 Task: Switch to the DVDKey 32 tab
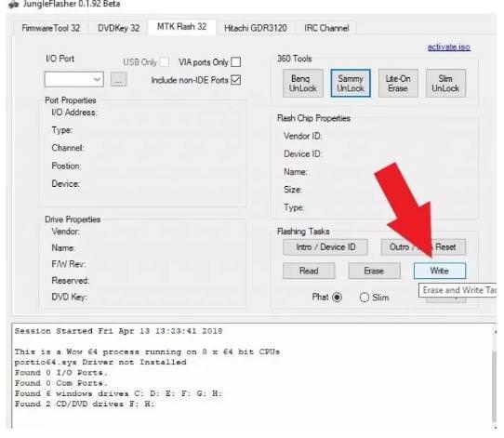tap(119, 28)
